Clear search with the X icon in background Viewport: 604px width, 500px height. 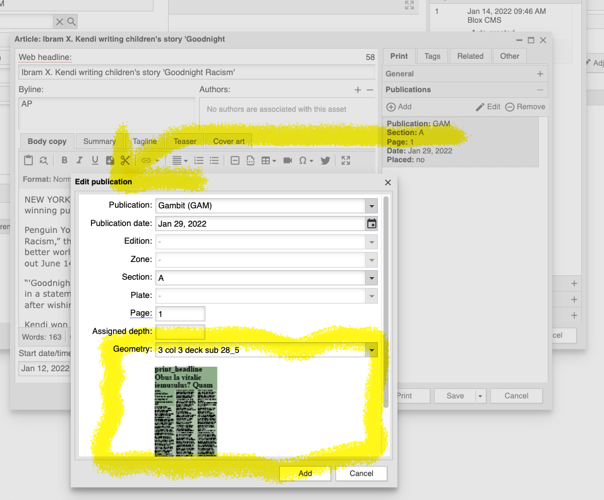pos(59,22)
